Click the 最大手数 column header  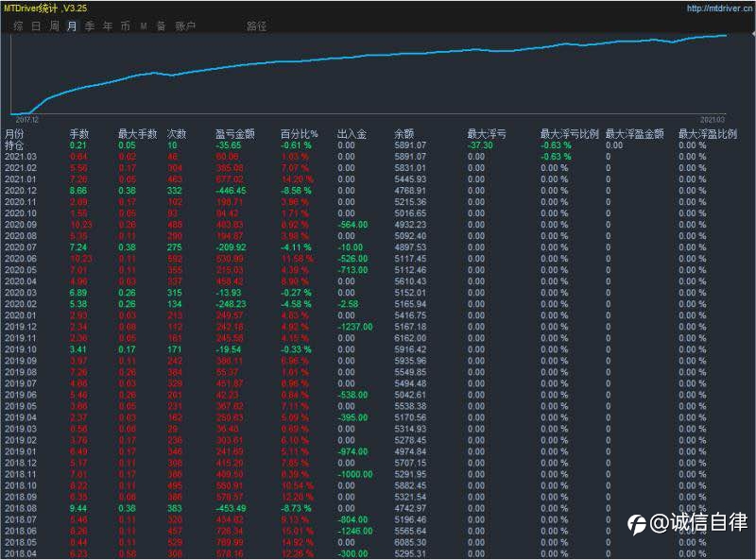[138, 134]
